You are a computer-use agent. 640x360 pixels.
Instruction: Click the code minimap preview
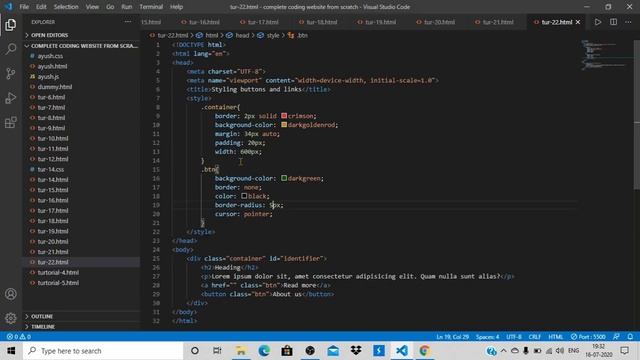(606, 55)
